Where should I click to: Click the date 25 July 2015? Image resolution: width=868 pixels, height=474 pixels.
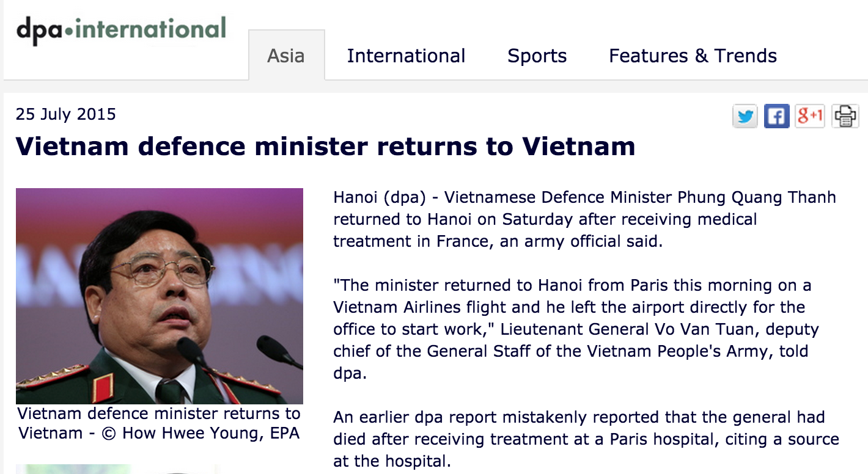66,114
